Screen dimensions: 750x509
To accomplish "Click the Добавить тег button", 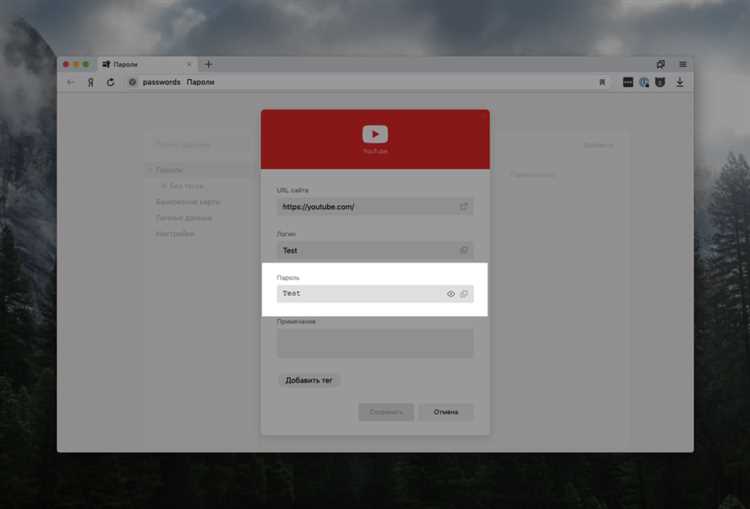I will 309,381.
